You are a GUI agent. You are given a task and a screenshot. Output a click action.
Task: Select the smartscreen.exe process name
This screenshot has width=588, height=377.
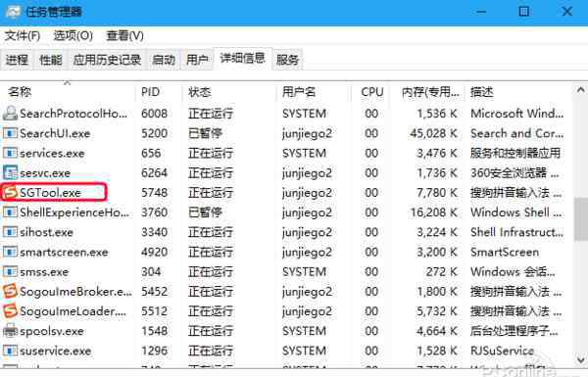click(x=64, y=252)
